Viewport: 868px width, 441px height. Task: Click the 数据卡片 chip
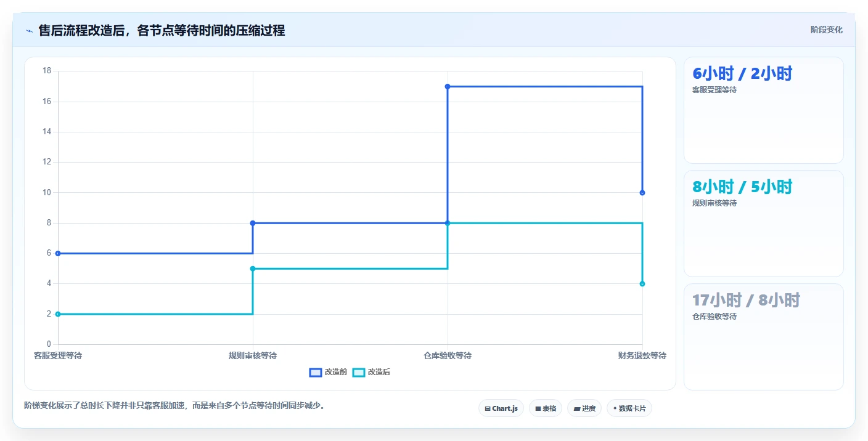629,408
